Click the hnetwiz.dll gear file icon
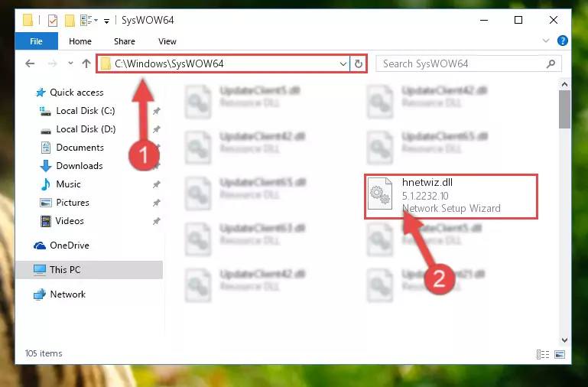Viewport: 588px width, 387px height. [x=380, y=193]
